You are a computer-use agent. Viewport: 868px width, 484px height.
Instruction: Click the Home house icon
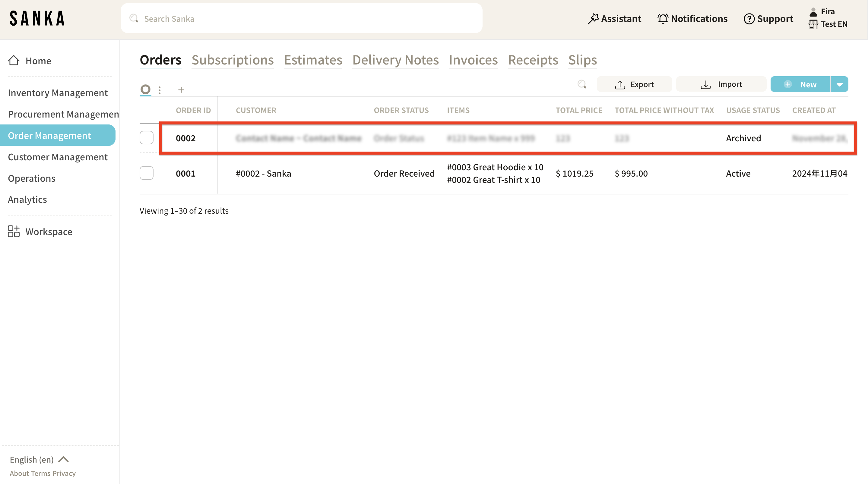pyautogui.click(x=14, y=61)
